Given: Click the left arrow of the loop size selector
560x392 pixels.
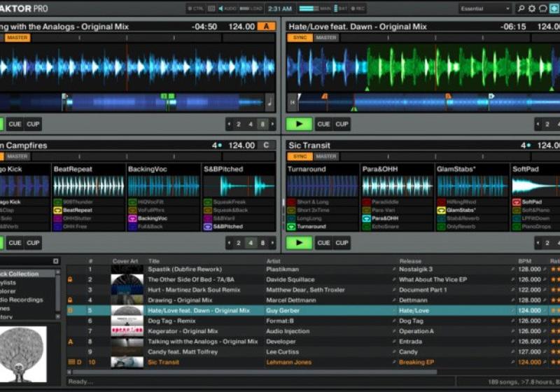Looking at the screenshot, I should [x=229, y=125].
